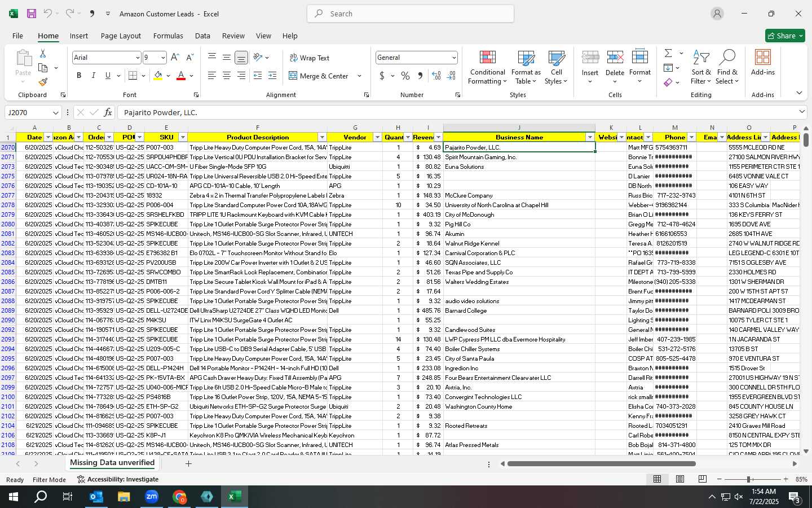Click the Copy icon in Clipboard group
The image size is (812, 508).
point(43,68)
